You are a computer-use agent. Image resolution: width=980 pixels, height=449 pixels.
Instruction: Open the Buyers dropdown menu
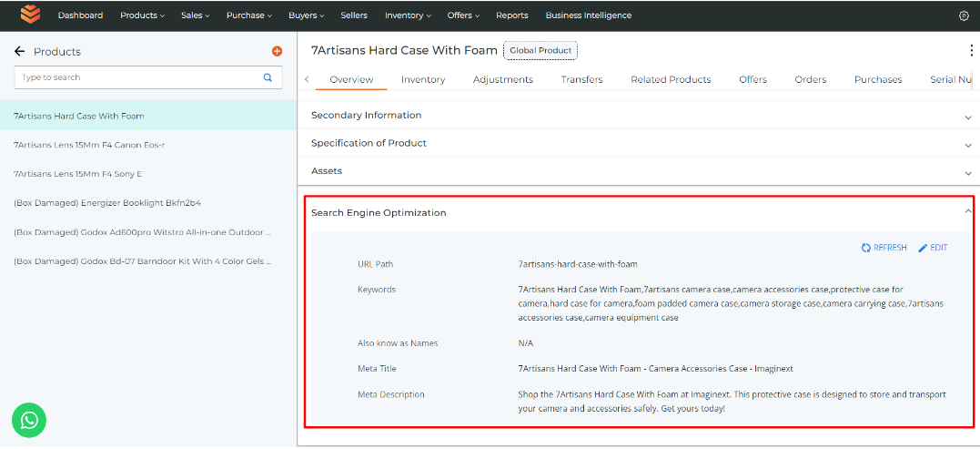(307, 15)
